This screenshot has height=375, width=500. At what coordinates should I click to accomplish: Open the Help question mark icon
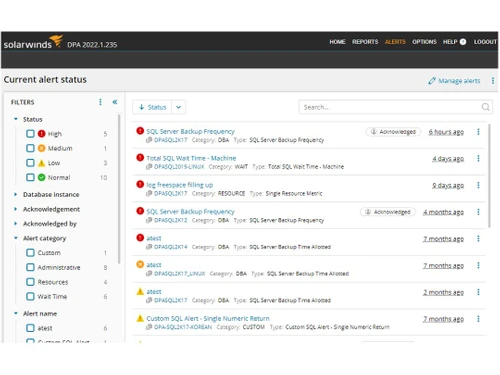click(463, 42)
